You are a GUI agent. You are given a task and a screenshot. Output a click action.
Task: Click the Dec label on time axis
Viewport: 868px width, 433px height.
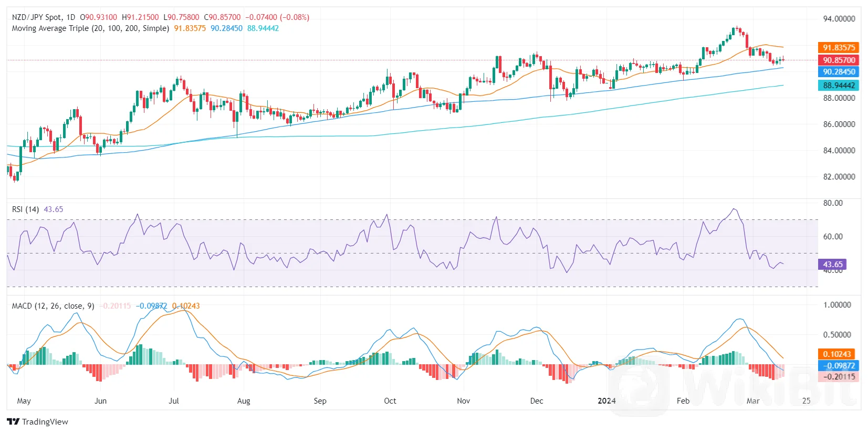tap(537, 401)
